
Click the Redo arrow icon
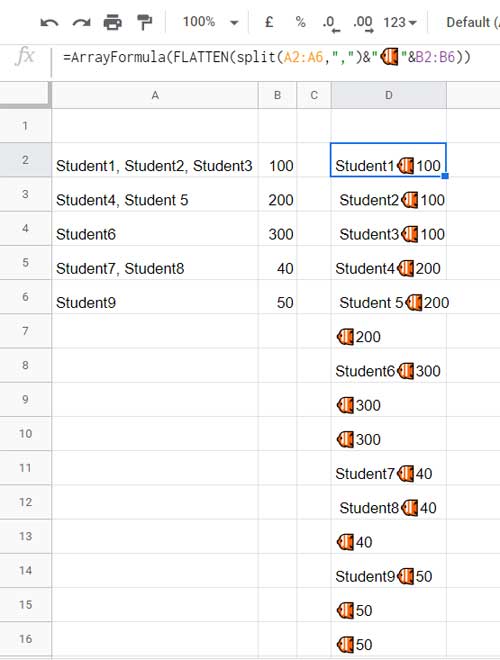(x=81, y=22)
